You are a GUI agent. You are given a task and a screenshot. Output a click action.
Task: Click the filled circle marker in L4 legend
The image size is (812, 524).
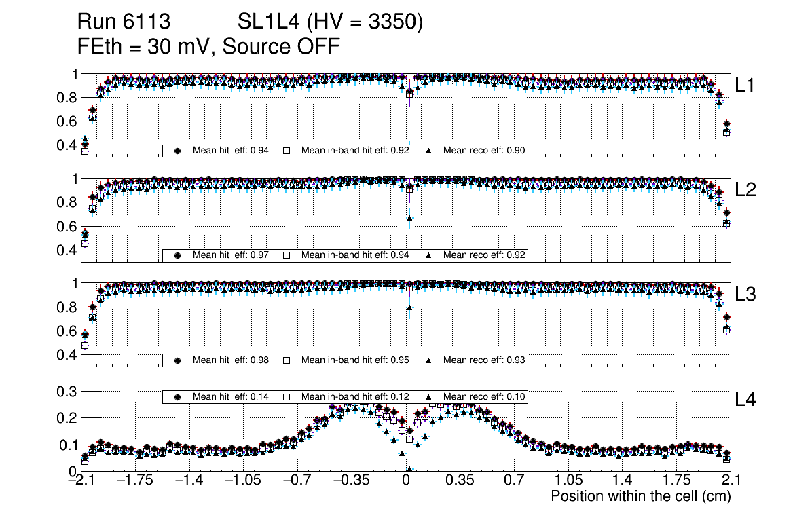coord(178,396)
